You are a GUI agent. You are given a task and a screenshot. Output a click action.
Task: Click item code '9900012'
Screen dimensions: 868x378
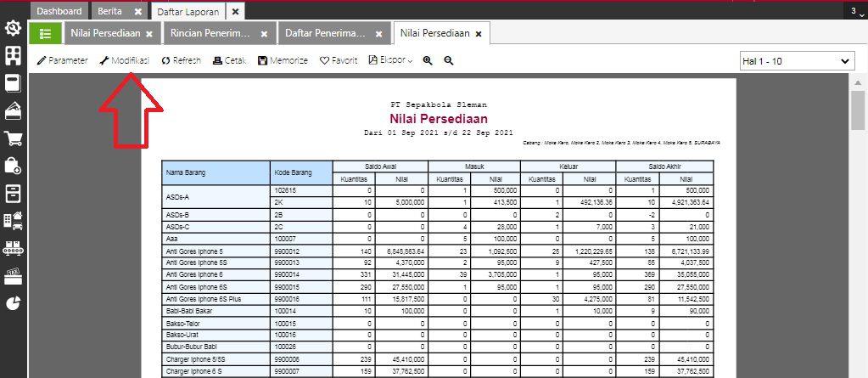click(288, 251)
